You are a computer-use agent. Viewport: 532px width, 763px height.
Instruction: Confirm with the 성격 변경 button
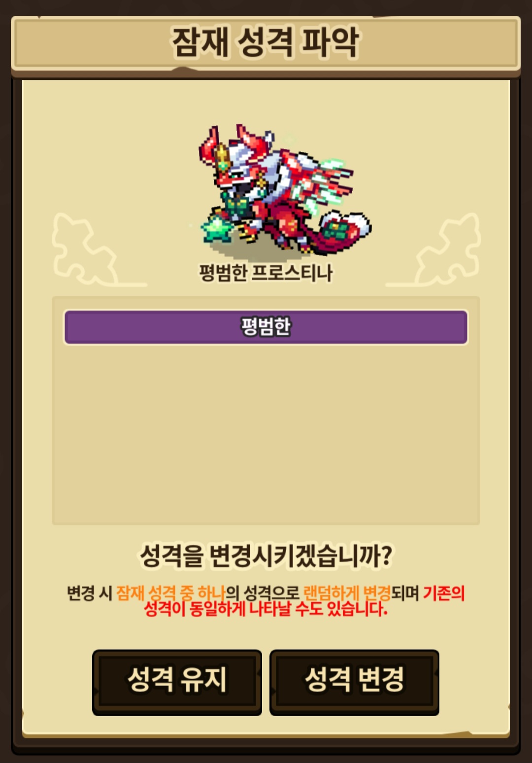pyautogui.click(x=354, y=682)
